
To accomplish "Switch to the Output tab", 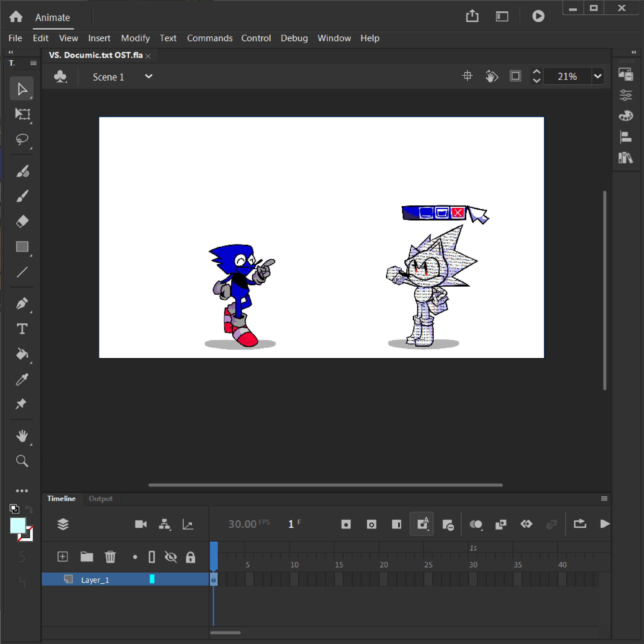I will pyautogui.click(x=100, y=498).
